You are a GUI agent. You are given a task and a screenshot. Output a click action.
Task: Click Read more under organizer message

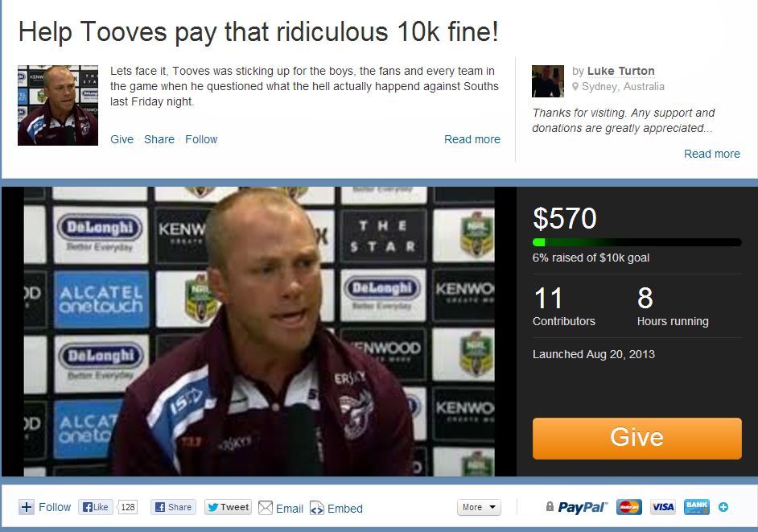[x=711, y=154]
